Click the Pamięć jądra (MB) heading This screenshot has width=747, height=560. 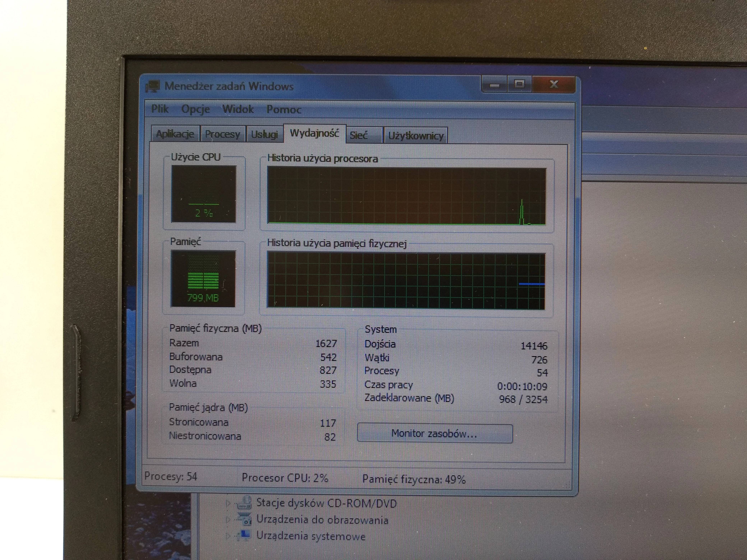[208, 408]
